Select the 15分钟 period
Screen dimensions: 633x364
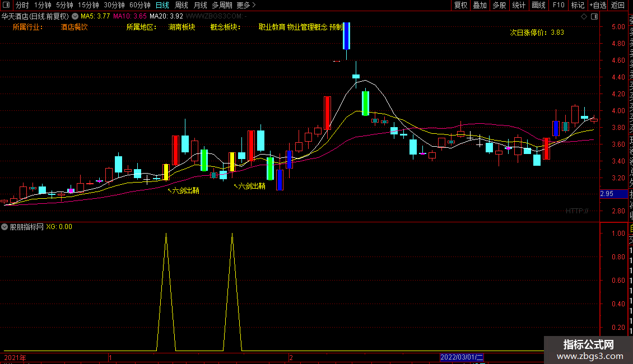[x=89, y=5]
